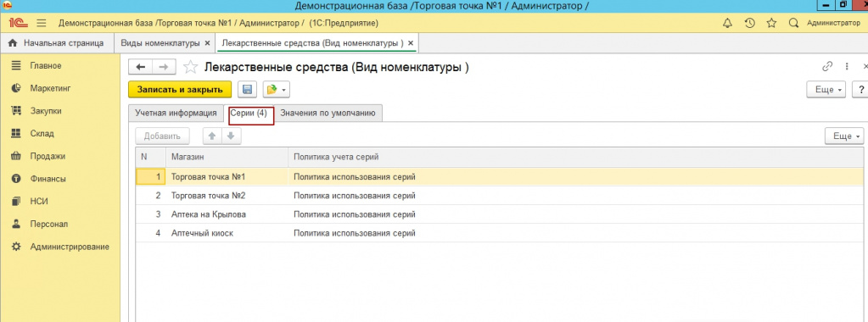Click row number 3 cell
Image resolution: width=868 pixels, height=322 pixels.
150,214
